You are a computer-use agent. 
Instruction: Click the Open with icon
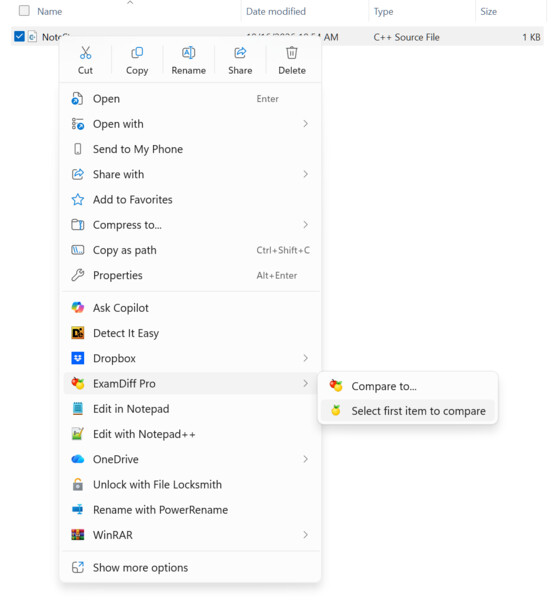click(x=78, y=124)
